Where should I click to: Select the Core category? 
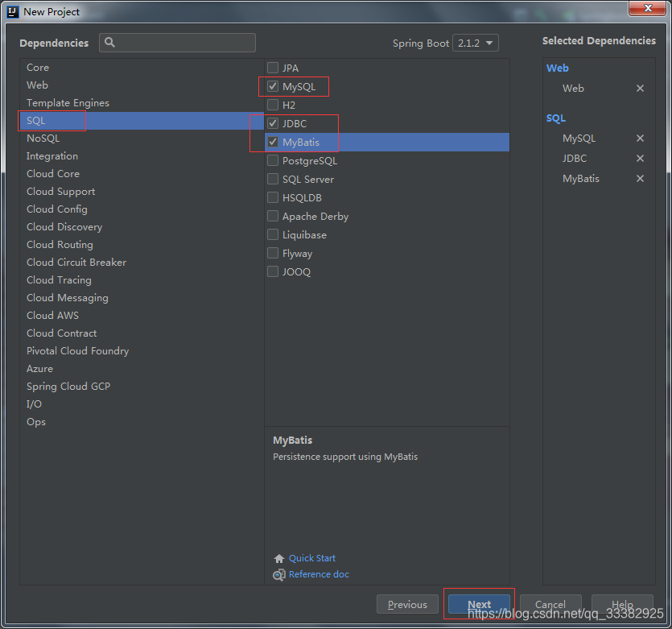pyautogui.click(x=142, y=68)
